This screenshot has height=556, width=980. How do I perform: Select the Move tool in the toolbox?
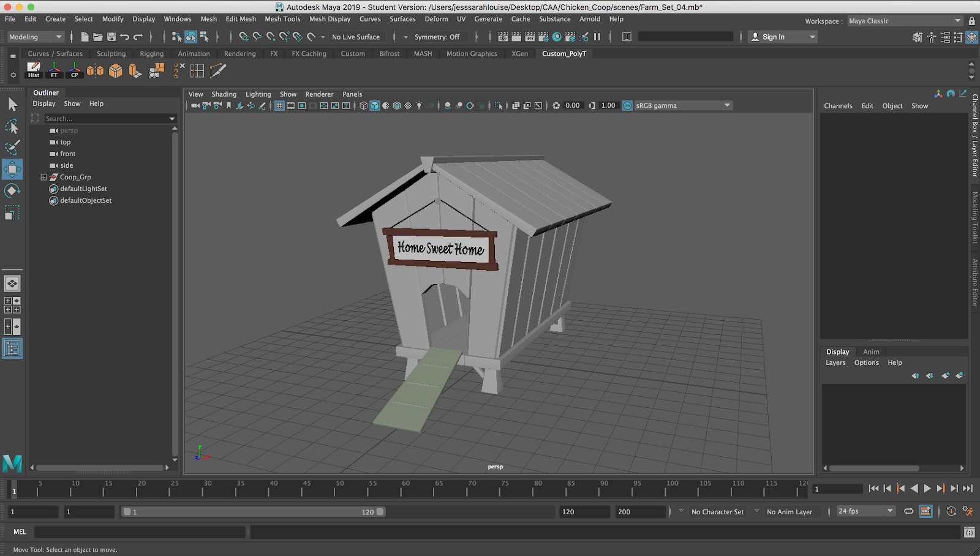[x=12, y=170]
